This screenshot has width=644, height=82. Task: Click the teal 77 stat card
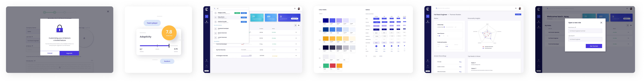pyautogui.click(x=257, y=18)
